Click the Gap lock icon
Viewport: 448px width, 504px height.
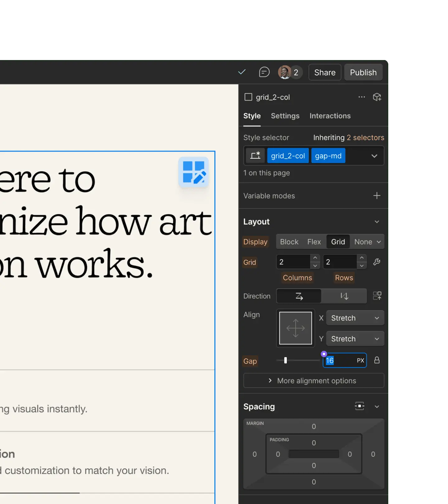377,360
